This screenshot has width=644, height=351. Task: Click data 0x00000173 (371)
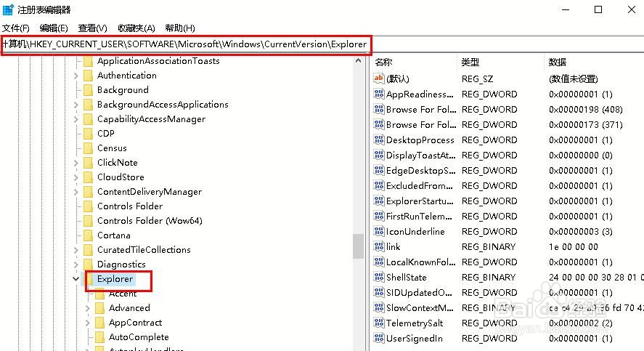586,124
